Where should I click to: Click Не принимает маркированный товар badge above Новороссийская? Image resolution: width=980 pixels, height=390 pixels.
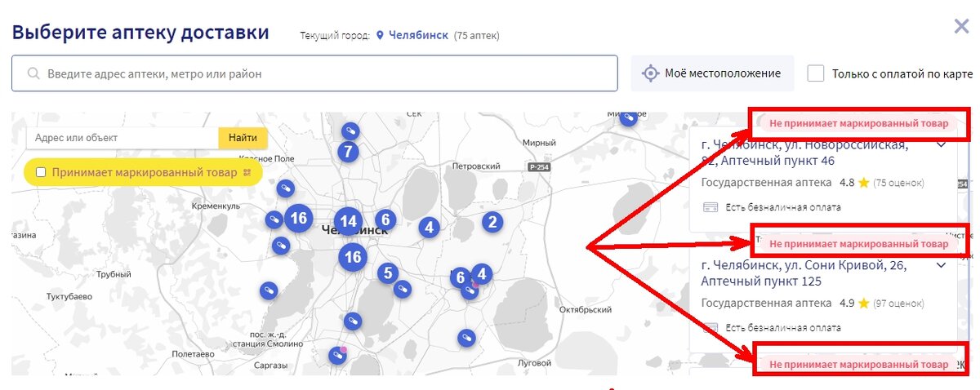pos(859,123)
